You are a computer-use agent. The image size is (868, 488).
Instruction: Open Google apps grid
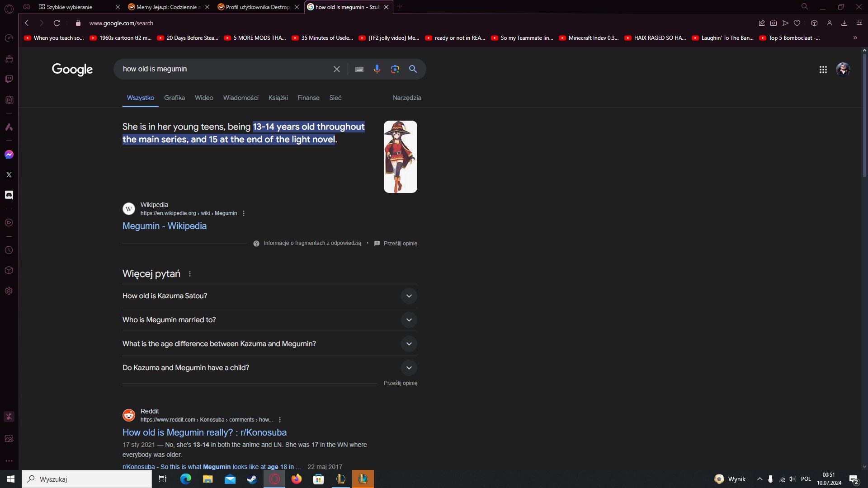823,70
